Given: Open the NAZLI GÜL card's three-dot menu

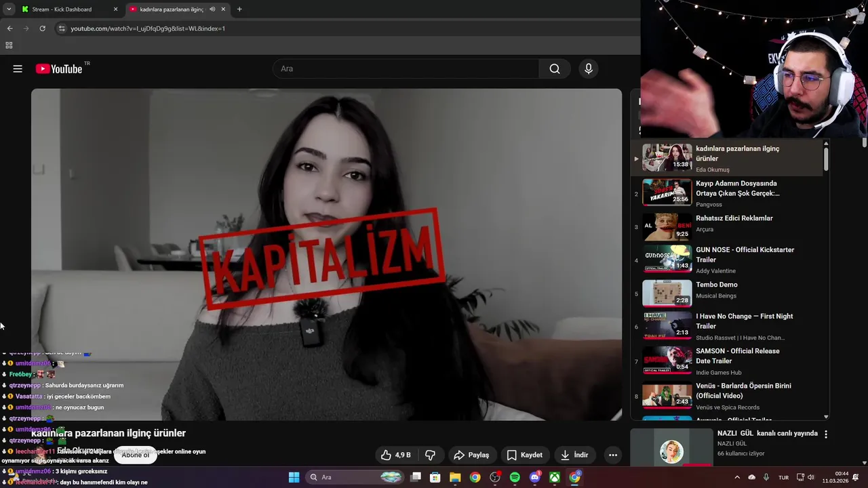Looking at the screenshot, I should [x=826, y=434].
